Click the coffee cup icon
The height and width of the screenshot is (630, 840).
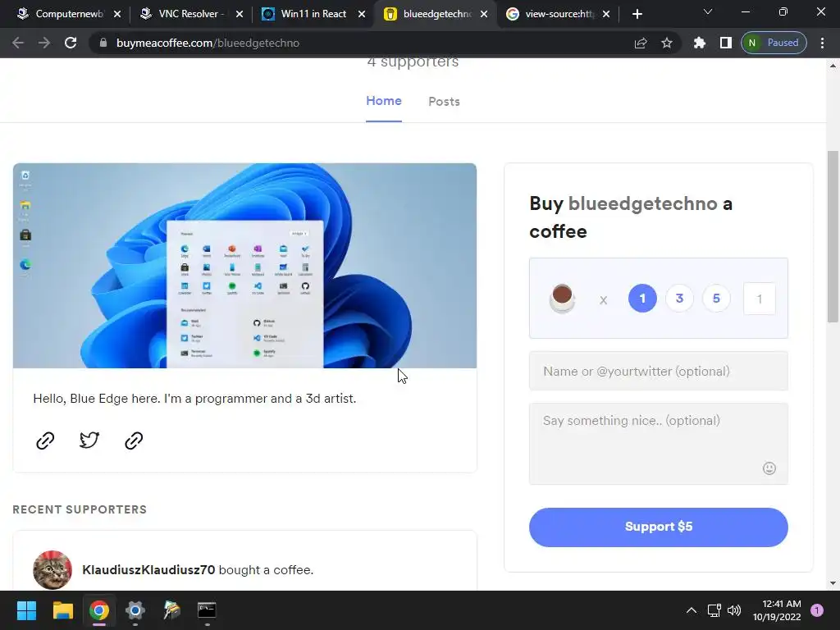(x=562, y=298)
